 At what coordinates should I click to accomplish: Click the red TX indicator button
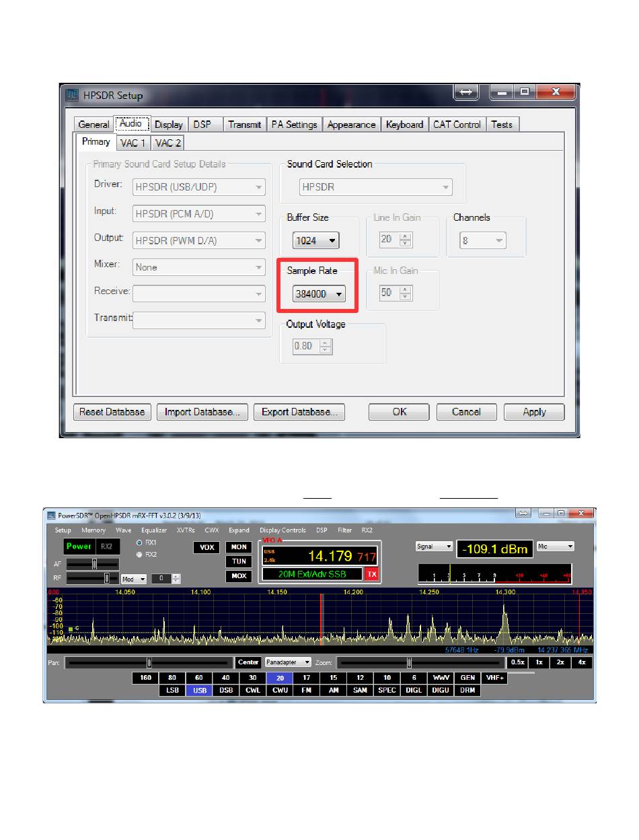pyautogui.click(x=371, y=574)
